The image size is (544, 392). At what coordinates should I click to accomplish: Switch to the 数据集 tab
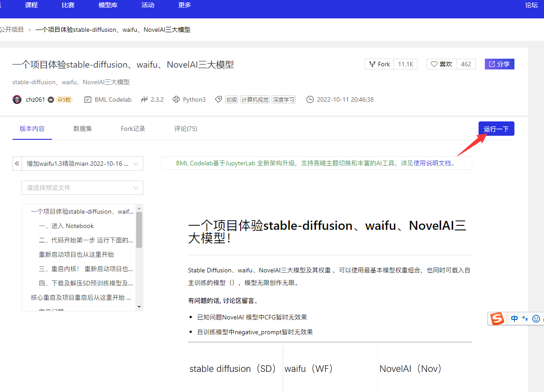pyautogui.click(x=83, y=129)
